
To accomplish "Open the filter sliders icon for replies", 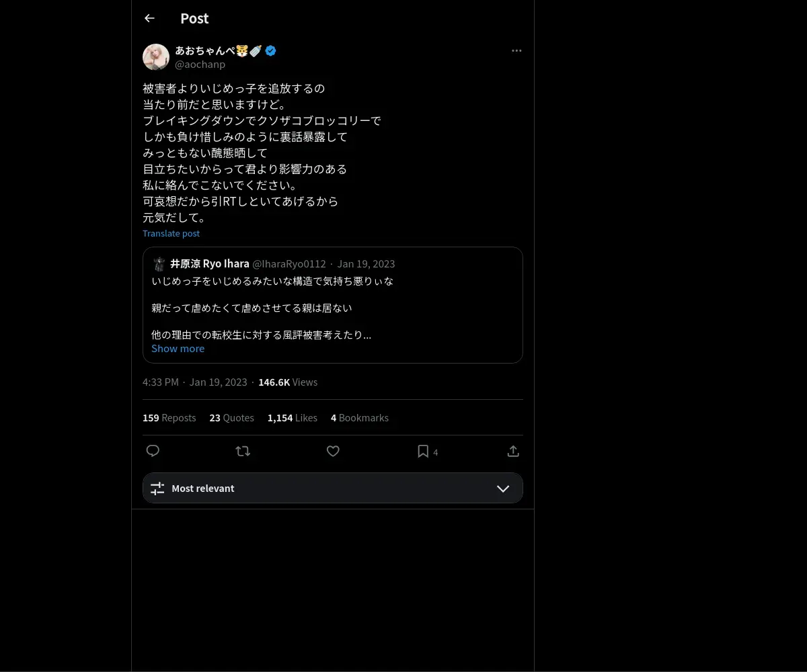I will coord(157,489).
